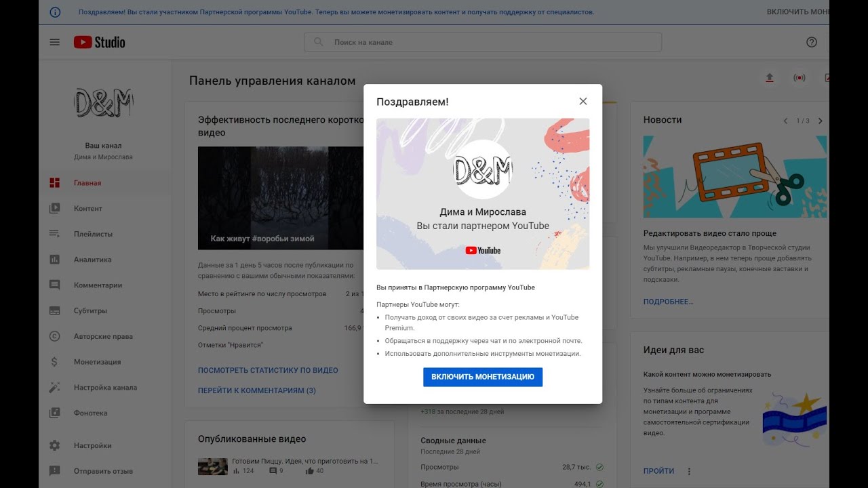Focus the 'Поиск на канале' search field
The width and height of the screenshot is (868, 488).
[482, 42]
